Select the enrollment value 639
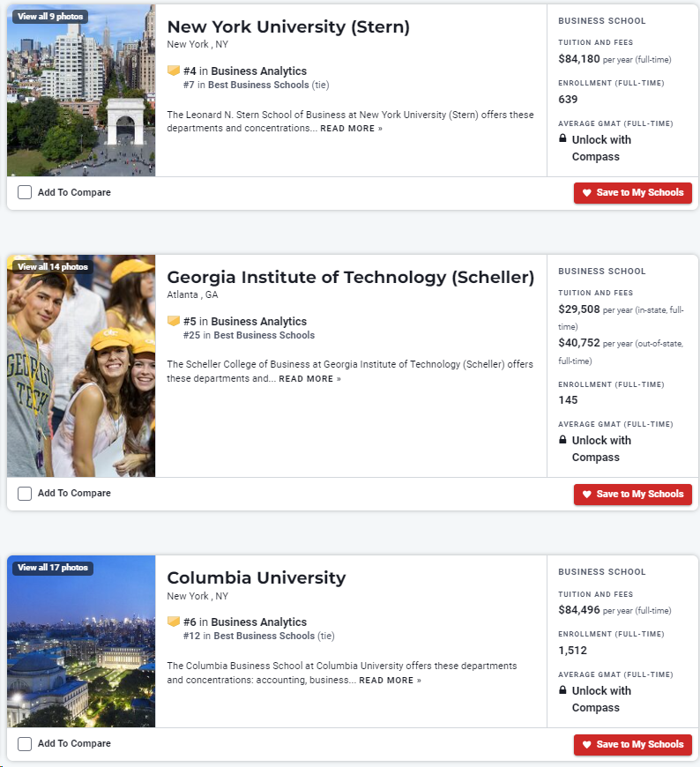The image size is (700, 767). coord(568,100)
